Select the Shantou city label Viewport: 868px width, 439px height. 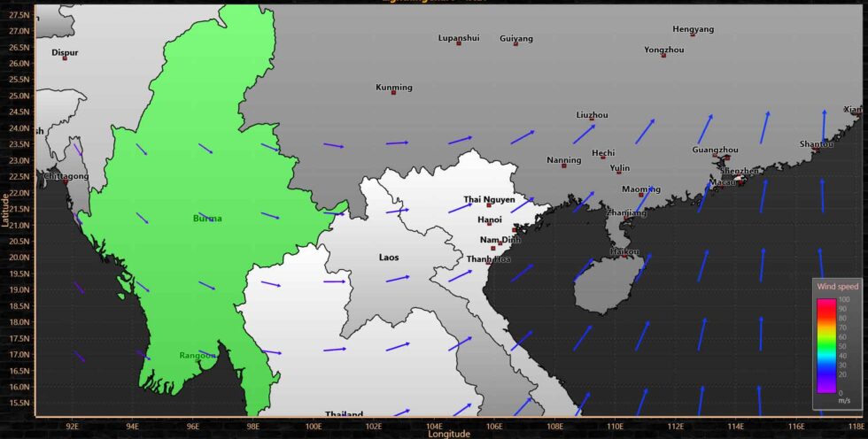click(816, 144)
